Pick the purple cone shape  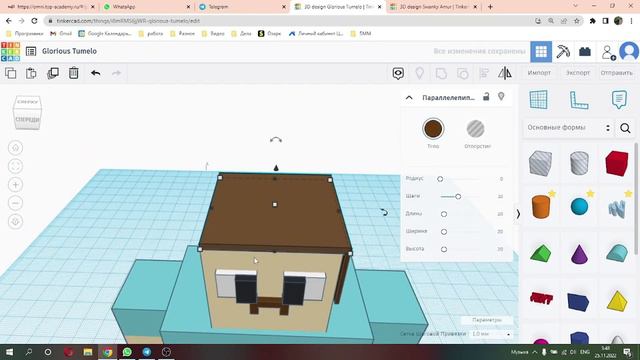point(579,254)
